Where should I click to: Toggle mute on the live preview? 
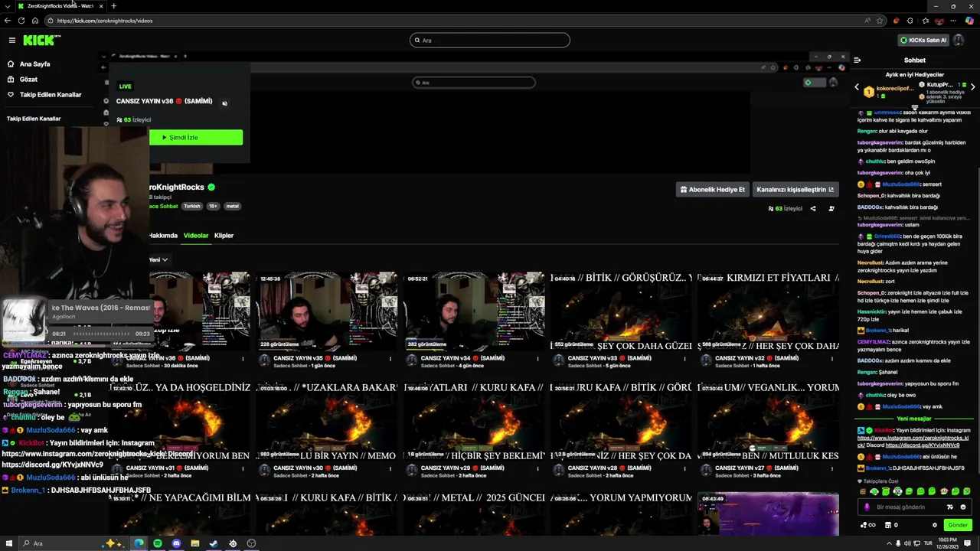pos(224,103)
